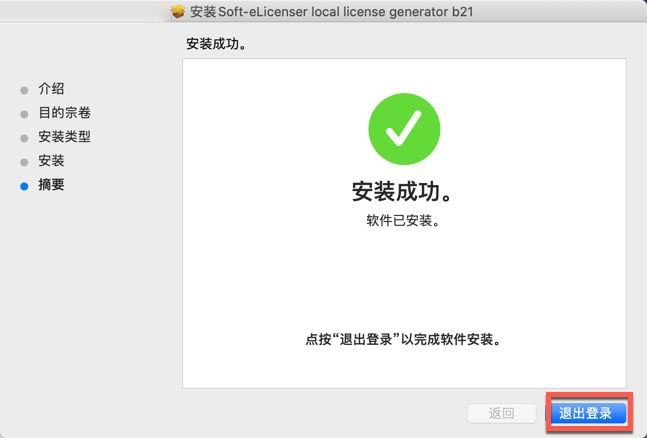Select the 摘要 step label

click(x=51, y=185)
